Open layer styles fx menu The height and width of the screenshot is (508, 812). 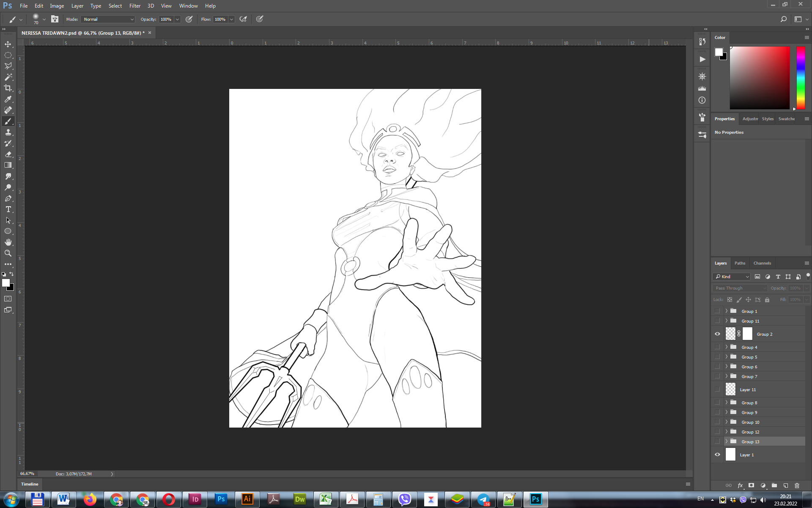[x=740, y=486]
